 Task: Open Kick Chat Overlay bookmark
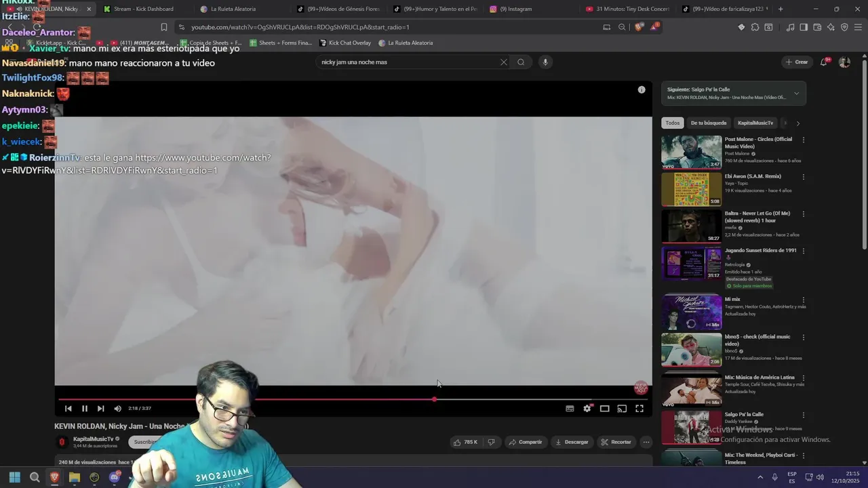345,43
